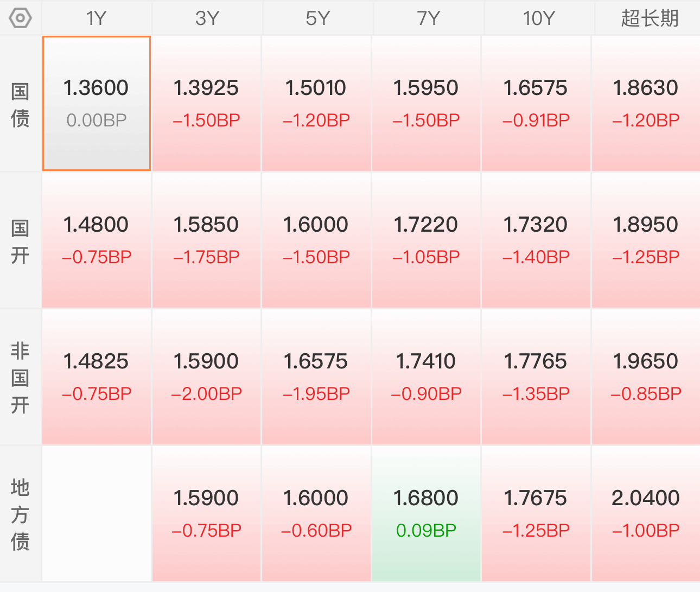Viewport: 700px width, 592px height.
Task: Select the 1Y column header
Action: 97,18
